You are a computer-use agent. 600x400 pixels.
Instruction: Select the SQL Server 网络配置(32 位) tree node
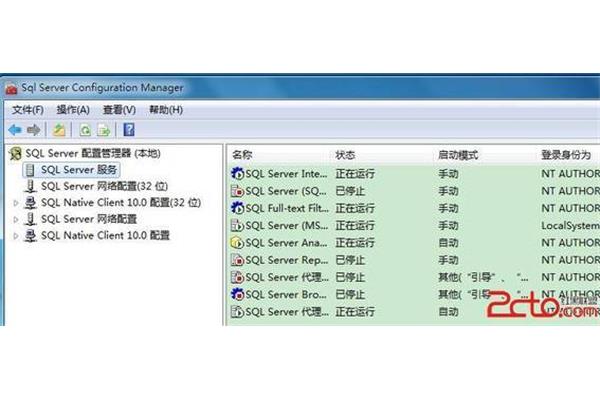coord(104,186)
